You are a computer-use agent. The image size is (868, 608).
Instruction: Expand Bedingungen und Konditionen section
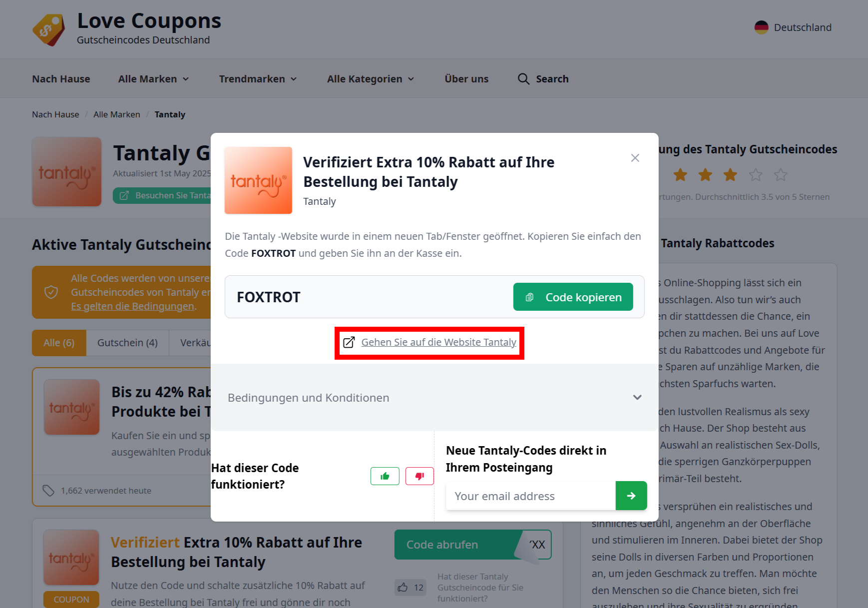coord(434,398)
